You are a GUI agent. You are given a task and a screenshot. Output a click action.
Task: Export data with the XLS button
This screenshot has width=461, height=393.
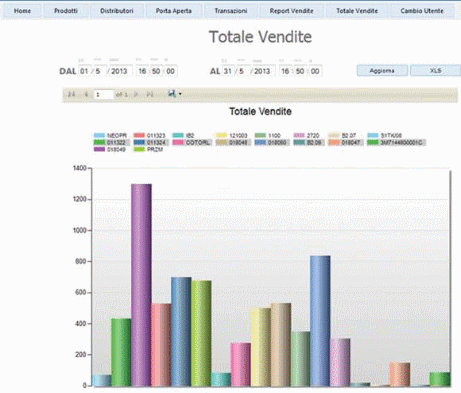coord(435,71)
